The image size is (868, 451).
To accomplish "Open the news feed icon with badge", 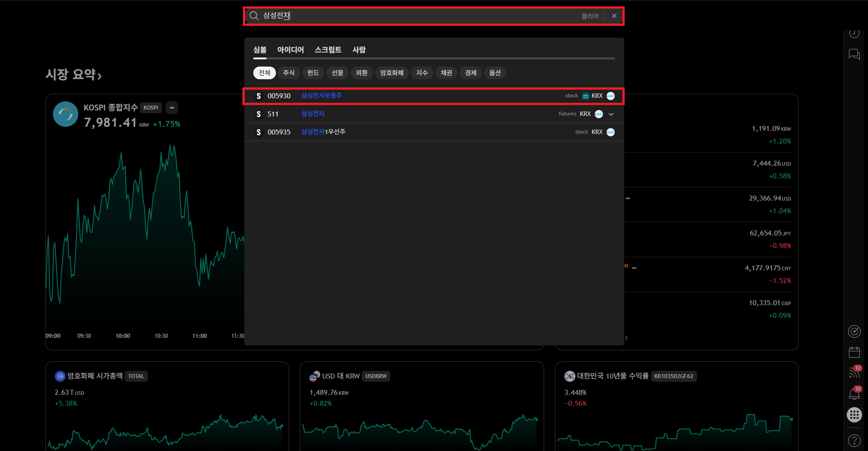I will coord(854,373).
